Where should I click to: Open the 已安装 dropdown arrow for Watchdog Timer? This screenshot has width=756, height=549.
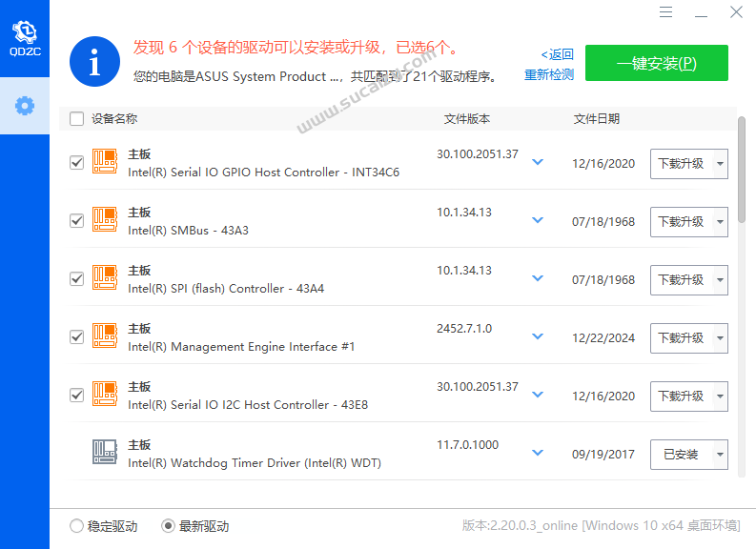click(x=720, y=455)
